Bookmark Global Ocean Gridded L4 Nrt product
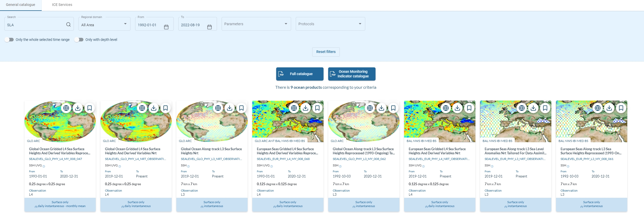The height and width of the screenshot is (215, 644). pos(166,108)
